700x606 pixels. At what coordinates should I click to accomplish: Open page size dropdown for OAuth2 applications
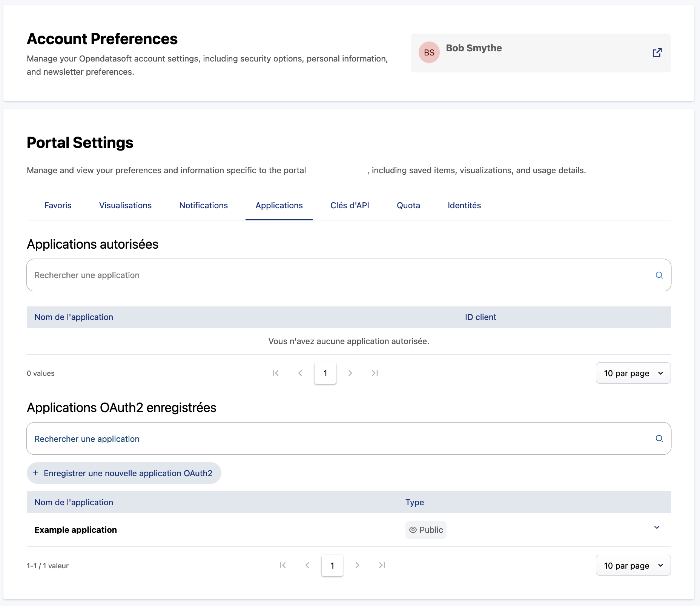[633, 565]
